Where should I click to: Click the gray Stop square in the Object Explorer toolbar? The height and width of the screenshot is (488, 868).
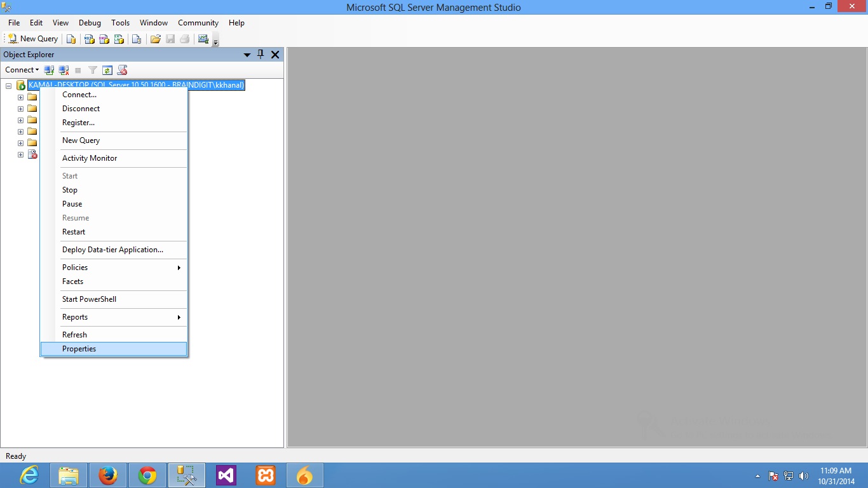click(x=78, y=70)
